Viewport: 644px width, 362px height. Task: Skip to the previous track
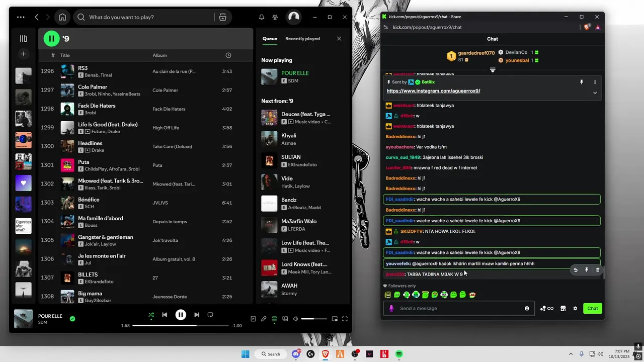pos(165,315)
